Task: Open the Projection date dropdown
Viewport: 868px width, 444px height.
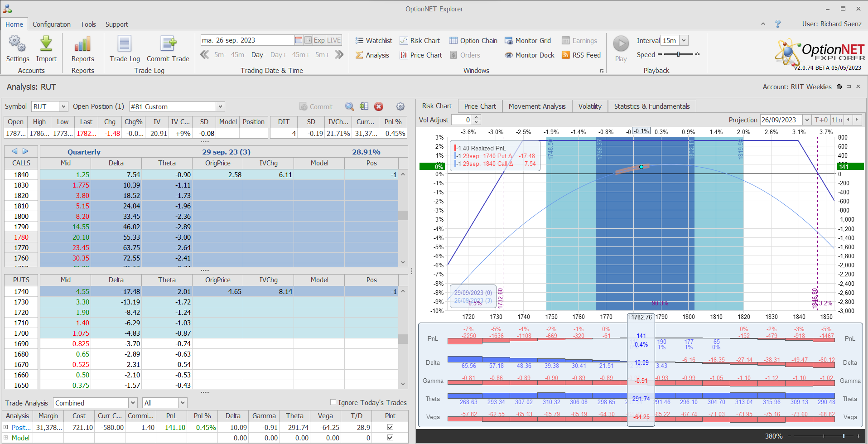Action: click(x=806, y=120)
